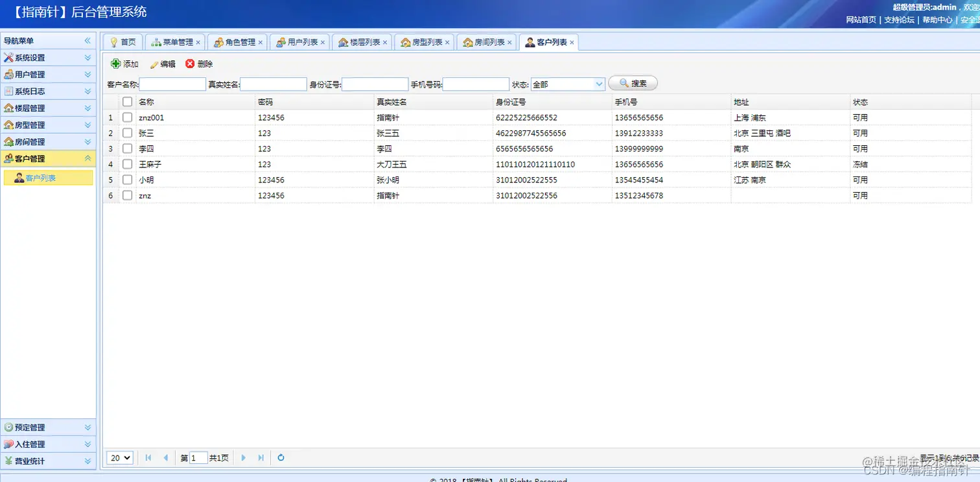Check the row checkbox for 李四

point(128,149)
